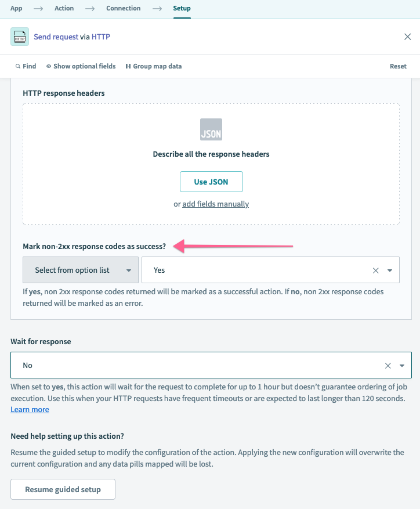Click the Resume guided setup button
420x509 pixels.
63,489
